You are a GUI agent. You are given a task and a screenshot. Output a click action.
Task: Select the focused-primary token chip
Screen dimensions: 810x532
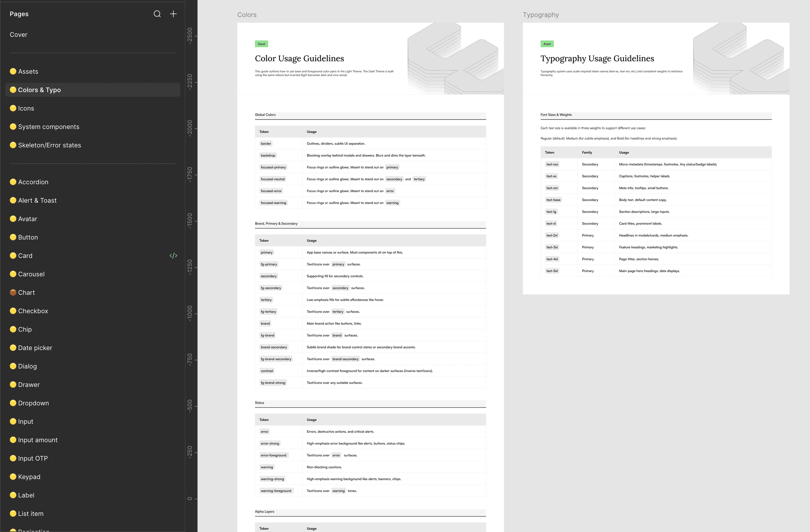(x=273, y=167)
